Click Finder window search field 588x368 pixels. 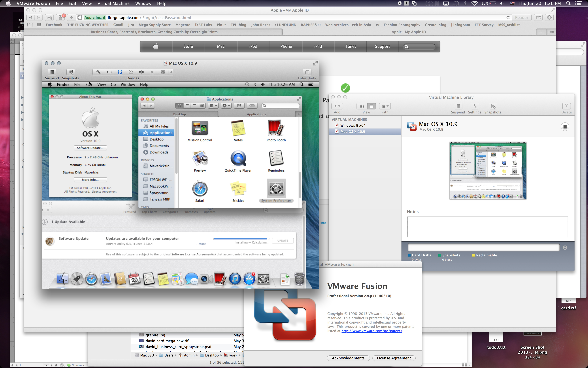pyautogui.click(x=280, y=106)
